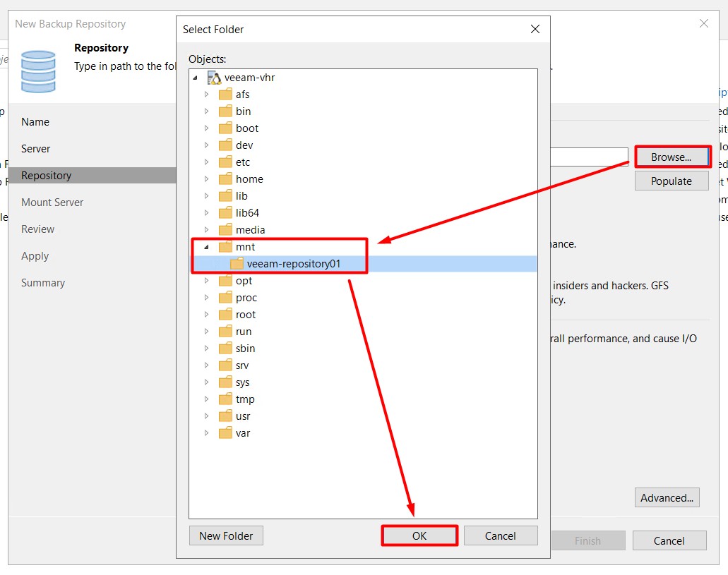
Task: Select the proc folder label
Action: pos(246,298)
